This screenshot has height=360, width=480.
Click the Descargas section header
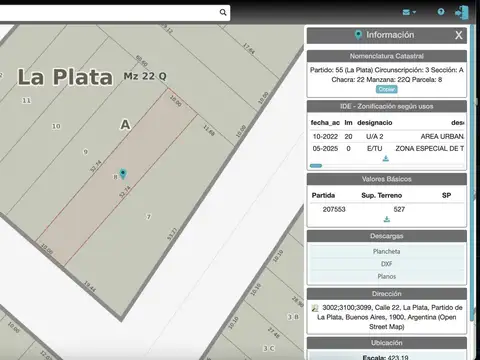pyautogui.click(x=387, y=236)
